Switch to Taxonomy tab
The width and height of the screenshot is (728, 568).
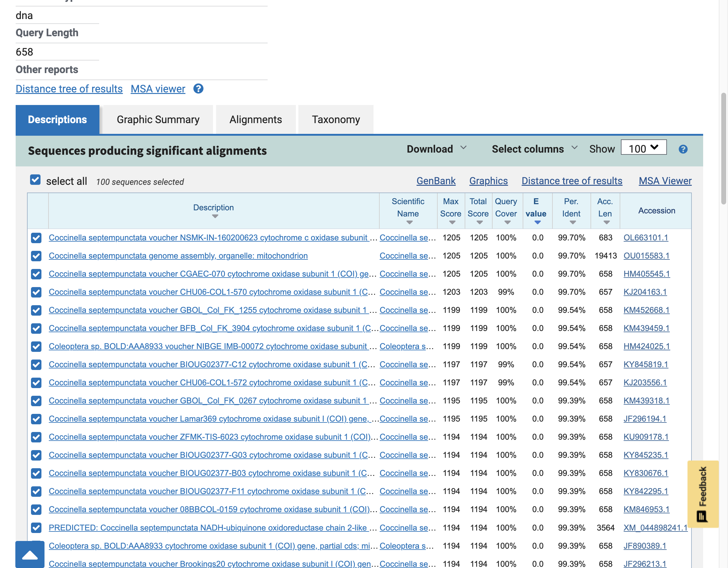click(336, 120)
